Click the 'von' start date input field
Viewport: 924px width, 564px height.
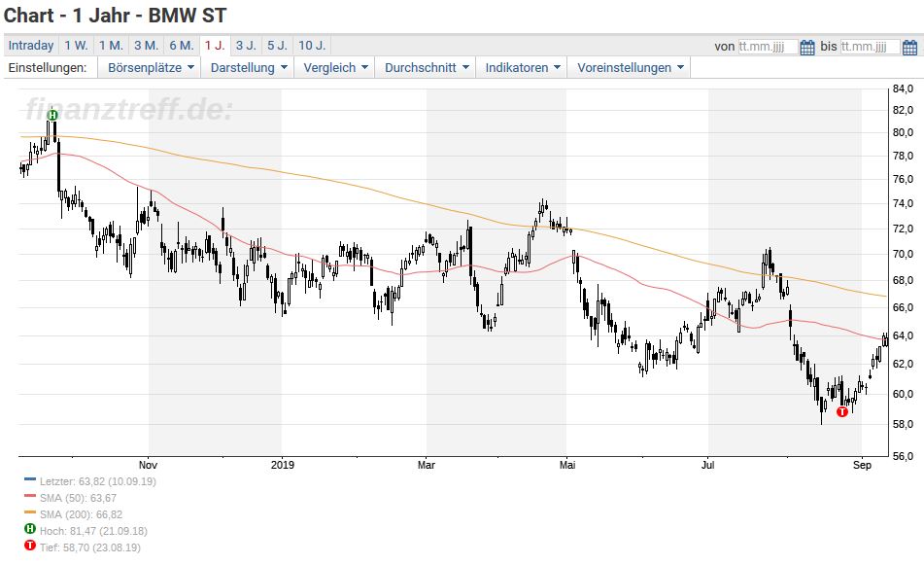coord(768,47)
